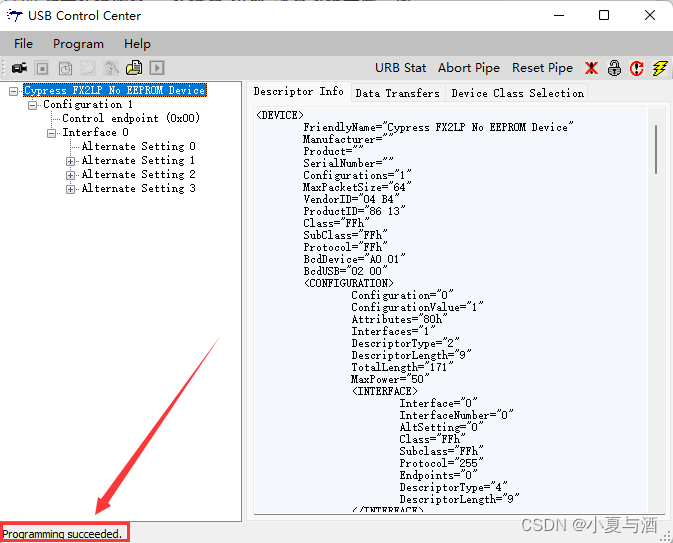The height and width of the screenshot is (543, 673).
Task: Minimize the USB Control Center window
Action: pos(559,15)
